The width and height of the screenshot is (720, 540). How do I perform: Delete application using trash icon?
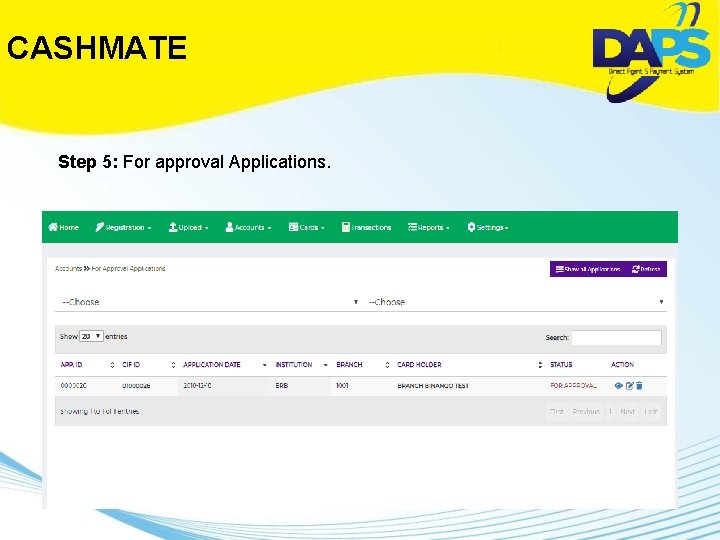(x=639, y=386)
